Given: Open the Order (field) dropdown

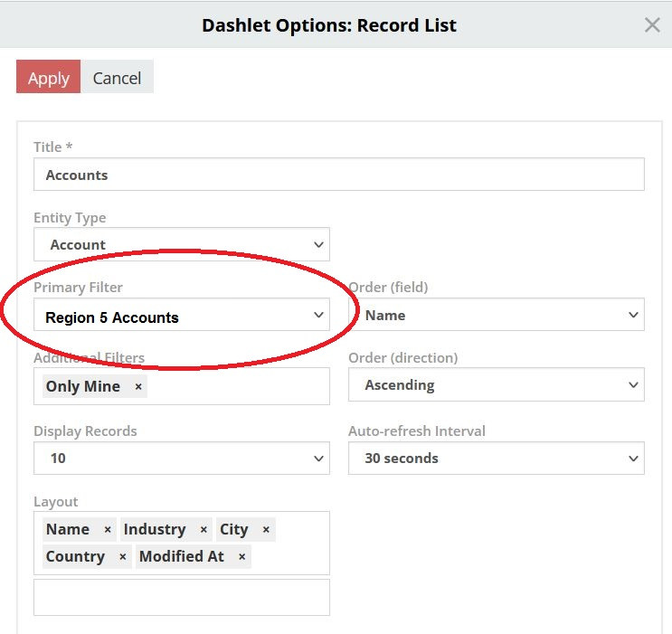Looking at the screenshot, I should 496,315.
